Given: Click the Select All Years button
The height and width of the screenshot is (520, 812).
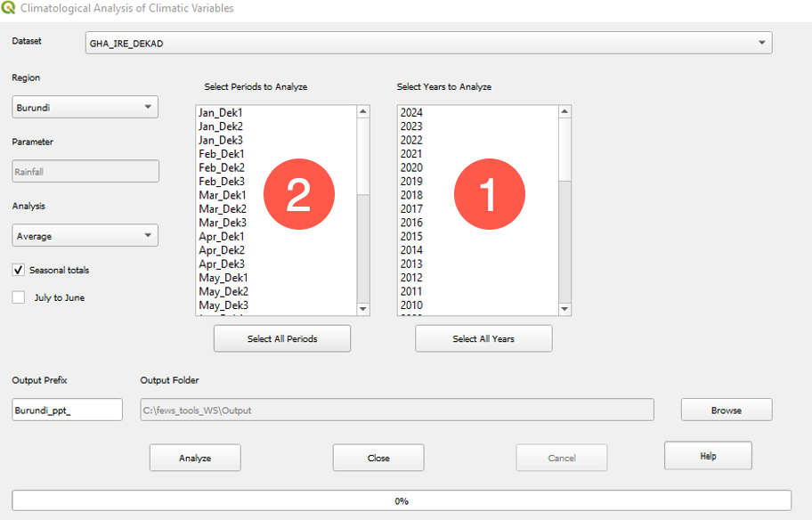Looking at the screenshot, I should pos(483,338).
